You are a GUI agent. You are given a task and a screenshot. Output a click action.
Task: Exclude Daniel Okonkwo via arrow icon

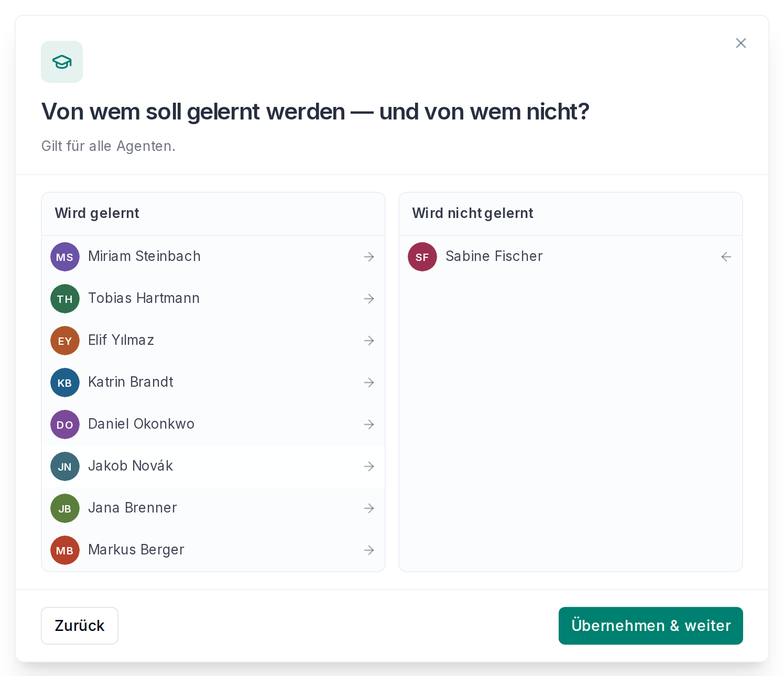[x=369, y=424]
